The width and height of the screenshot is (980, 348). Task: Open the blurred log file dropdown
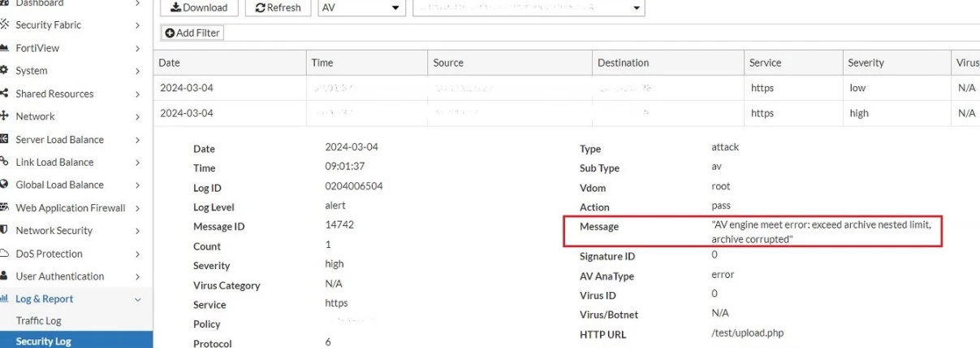529,7
